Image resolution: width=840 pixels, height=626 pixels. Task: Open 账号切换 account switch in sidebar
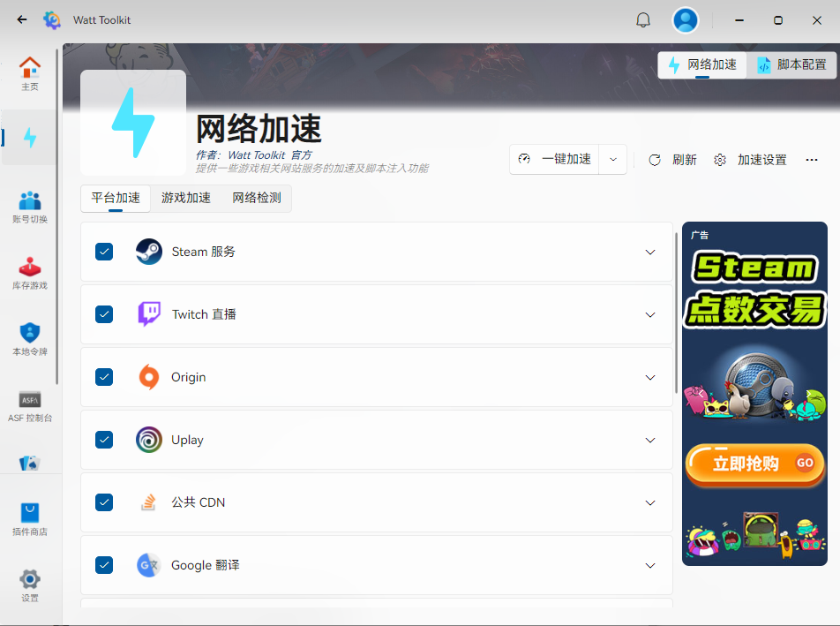[x=30, y=207]
